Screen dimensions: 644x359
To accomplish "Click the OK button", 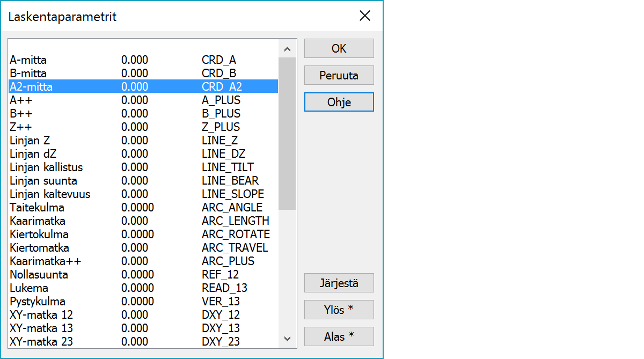I will click(x=339, y=48).
